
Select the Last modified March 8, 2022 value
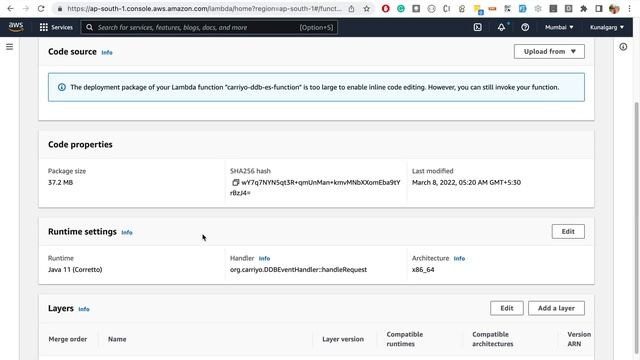coord(466,182)
